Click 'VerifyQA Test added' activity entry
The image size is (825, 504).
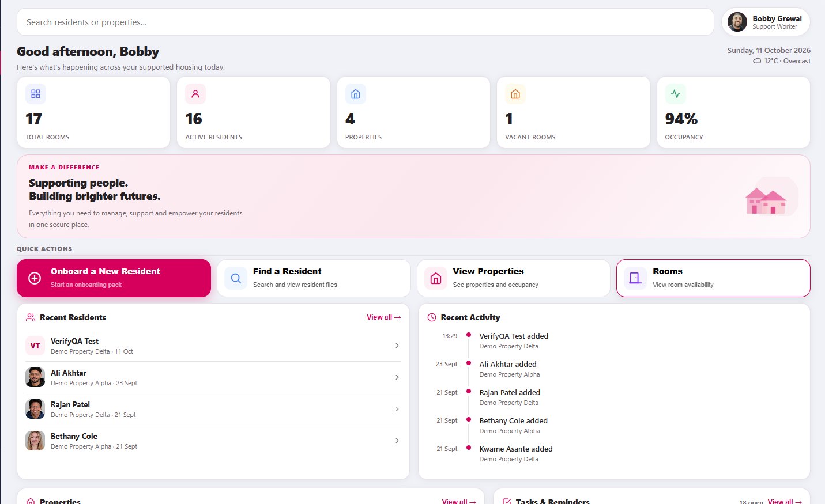coord(514,336)
